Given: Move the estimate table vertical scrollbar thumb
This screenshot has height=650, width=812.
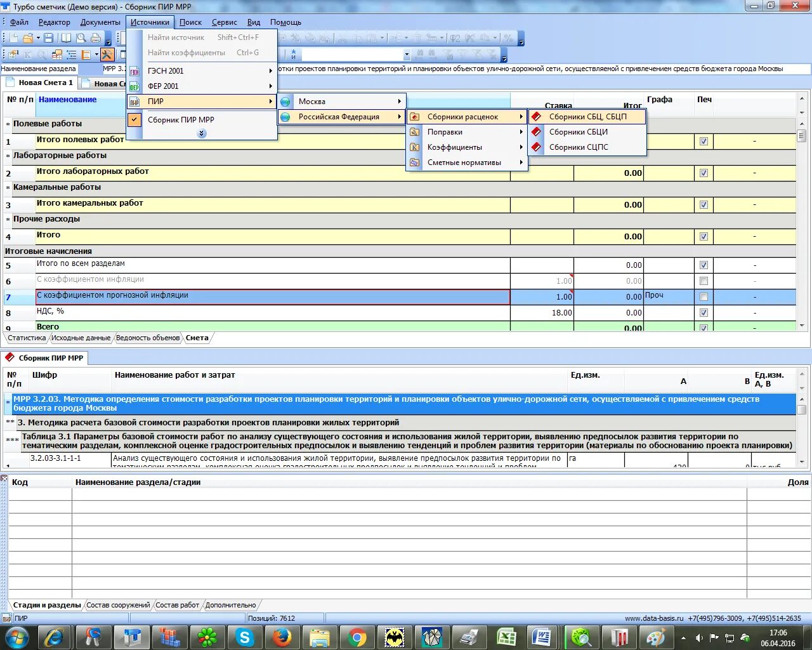Looking at the screenshot, I should [x=802, y=136].
